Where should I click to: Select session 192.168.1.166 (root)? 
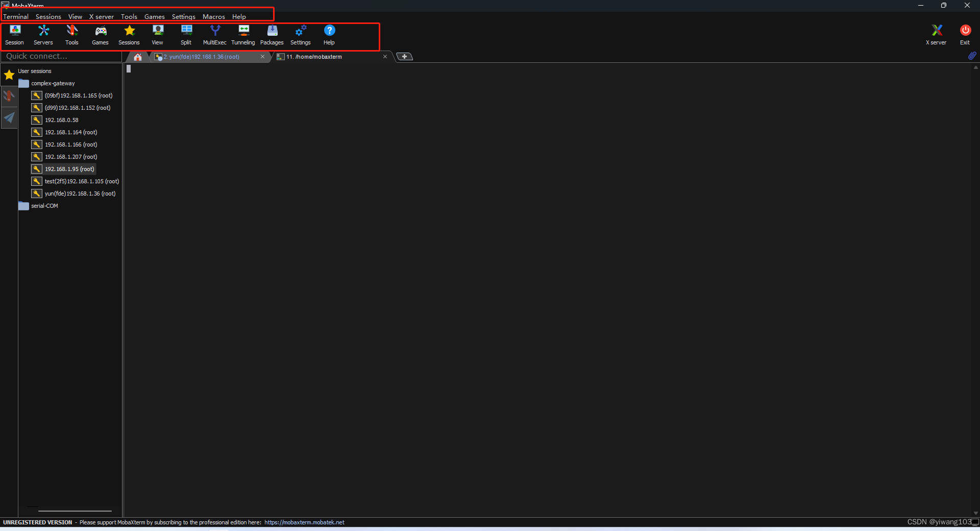[x=70, y=144]
